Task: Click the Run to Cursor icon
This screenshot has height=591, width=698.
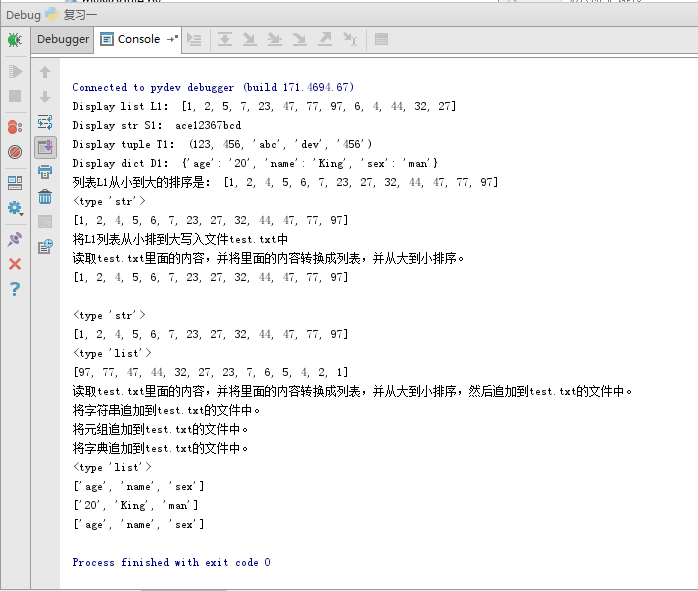Action: click(350, 40)
